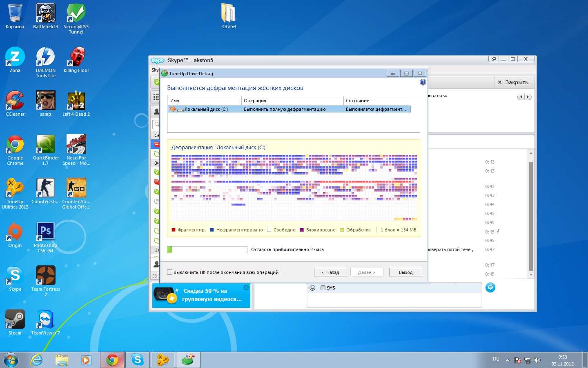The image size is (588, 368).
Task: Open the TeamViewer 7 desktop shortcut
Action: [46, 323]
